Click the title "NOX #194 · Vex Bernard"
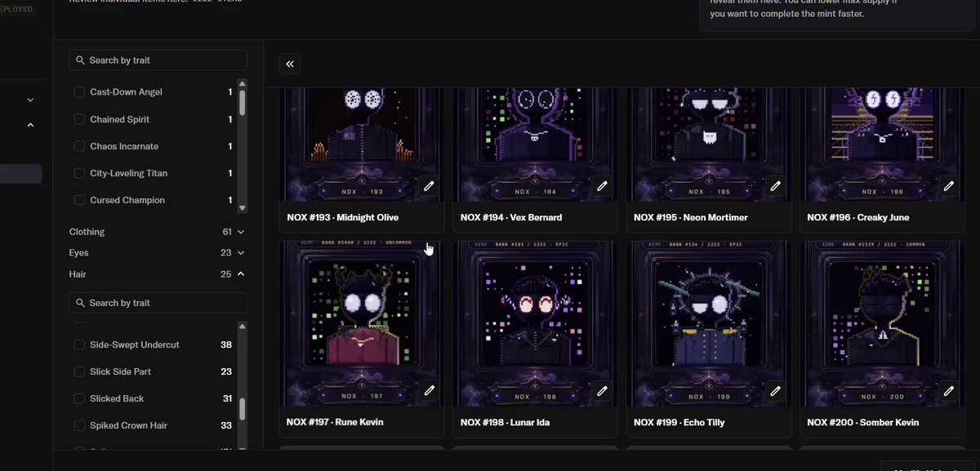The image size is (980, 471). point(511,218)
